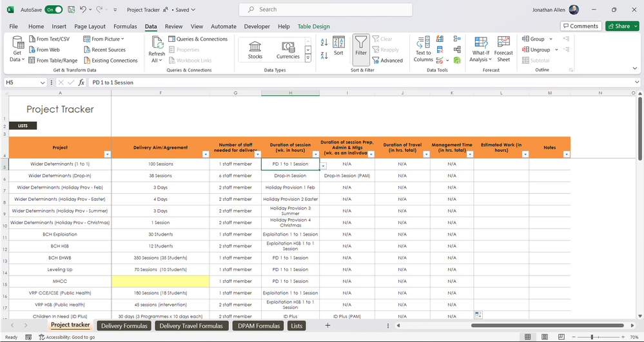Click the zoom slider in status bar
The width and height of the screenshot is (644, 342).
point(592,337)
